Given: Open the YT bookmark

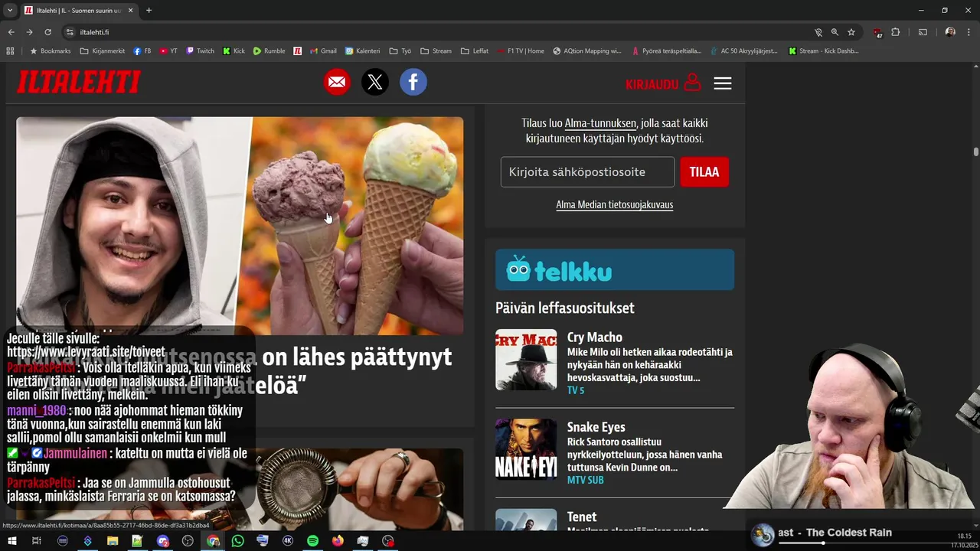Looking at the screenshot, I should pyautogui.click(x=168, y=51).
